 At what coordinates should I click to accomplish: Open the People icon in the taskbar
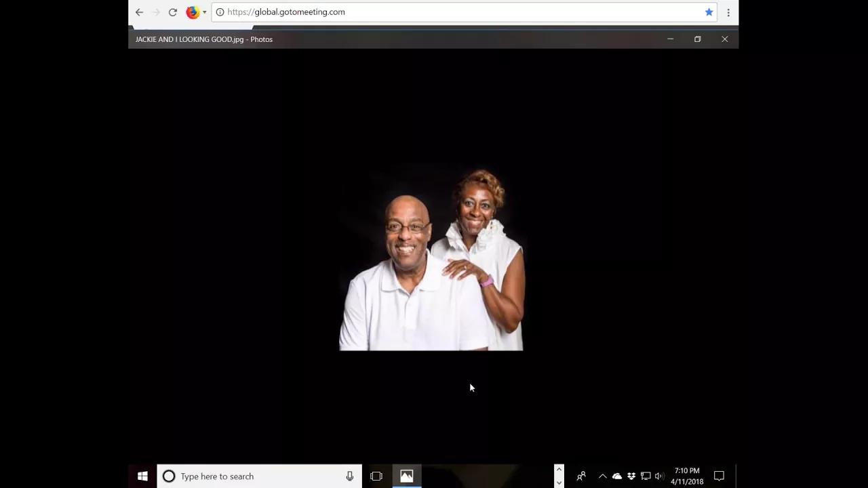(x=581, y=476)
